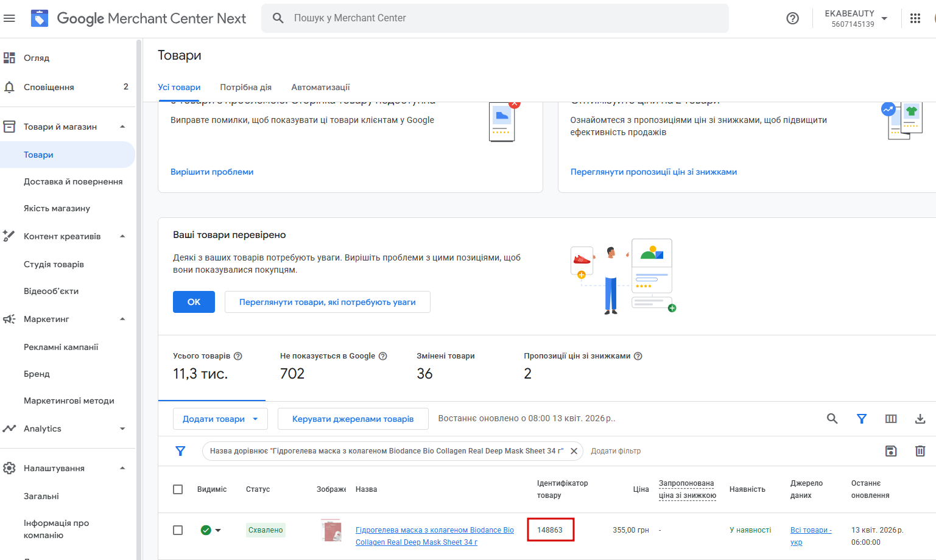Open the column settings icon

(891, 419)
